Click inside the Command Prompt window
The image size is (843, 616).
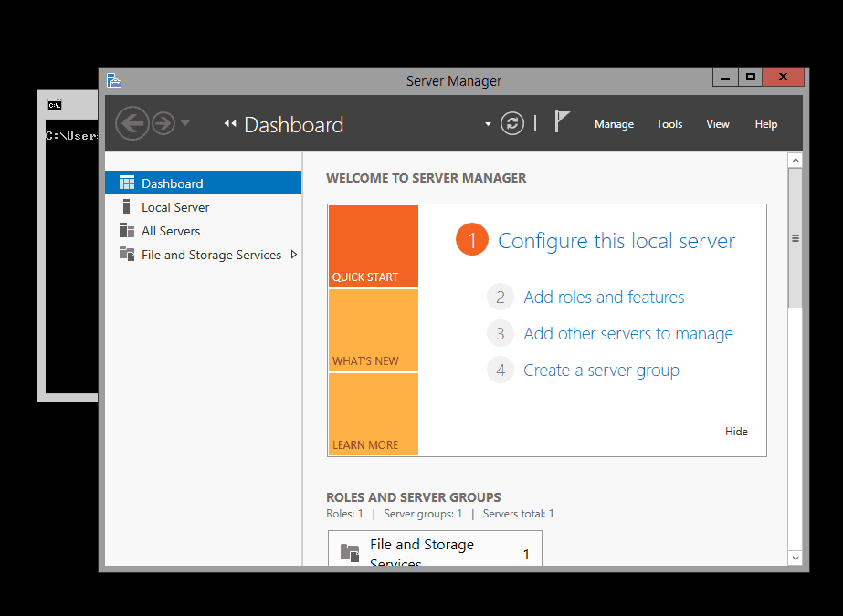[x=71, y=257]
